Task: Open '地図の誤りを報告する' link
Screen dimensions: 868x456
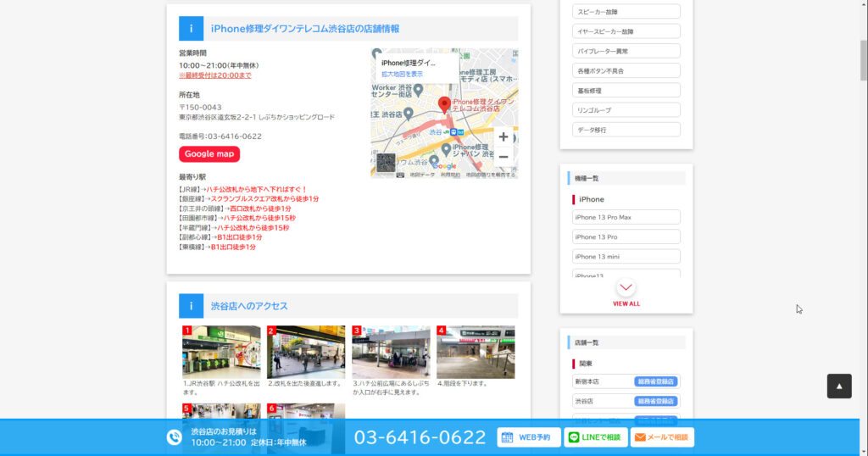Action: click(491, 175)
